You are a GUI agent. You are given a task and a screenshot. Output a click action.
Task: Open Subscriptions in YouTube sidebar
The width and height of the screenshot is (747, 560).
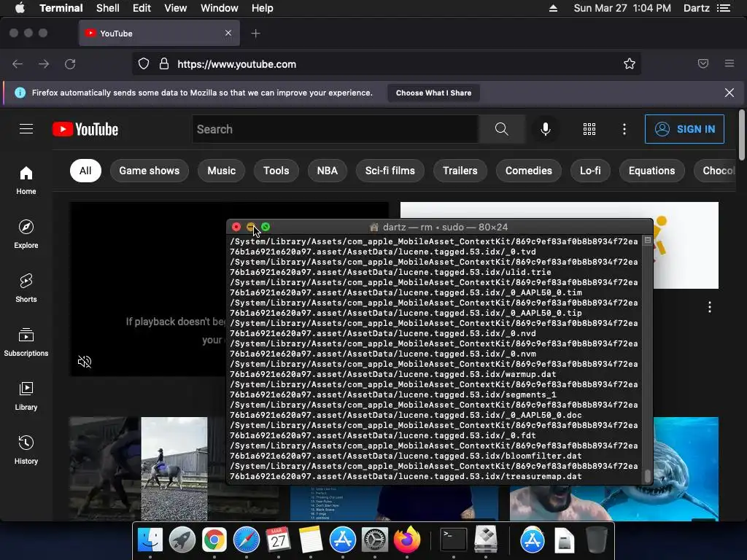pyautogui.click(x=26, y=343)
